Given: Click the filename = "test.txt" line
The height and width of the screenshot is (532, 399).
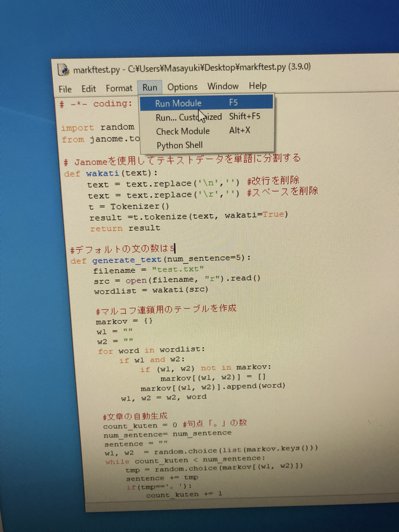Looking at the screenshot, I should pyautogui.click(x=149, y=270).
